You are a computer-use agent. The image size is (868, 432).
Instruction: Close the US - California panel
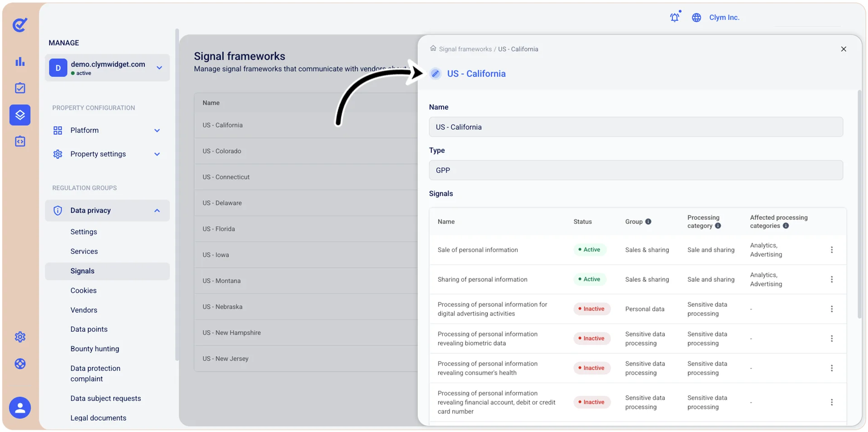click(843, 49)
